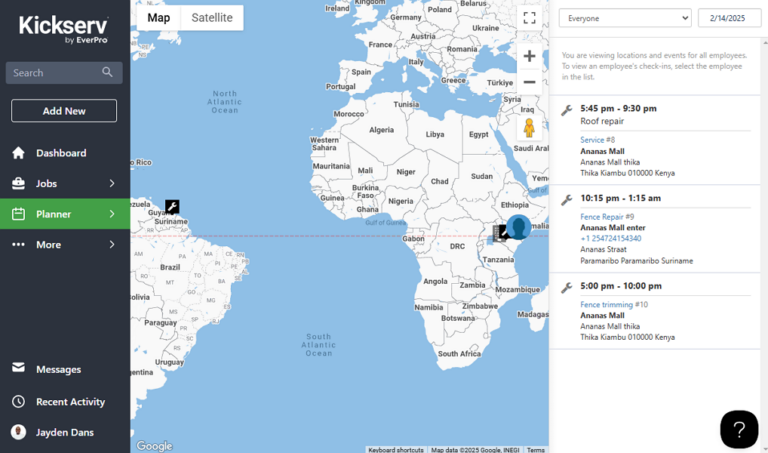Image resolution: width=768 pixels, height=453 pixels.
Task: Expand the More menu chevron
Action: click(x=112, y=244)
